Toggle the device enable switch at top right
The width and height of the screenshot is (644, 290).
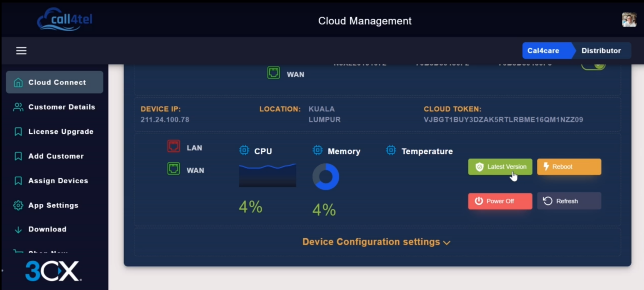[x=594, y=65]
